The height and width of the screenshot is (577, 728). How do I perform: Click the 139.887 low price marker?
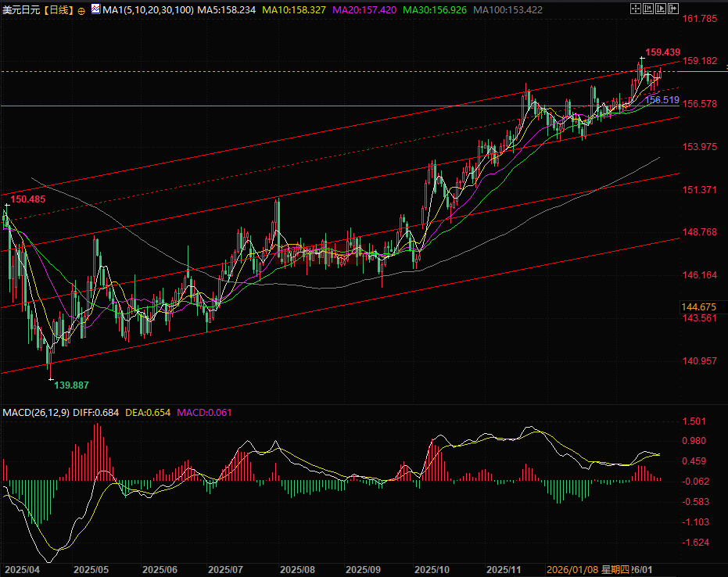pyautogui.click(x=71, y=385)
